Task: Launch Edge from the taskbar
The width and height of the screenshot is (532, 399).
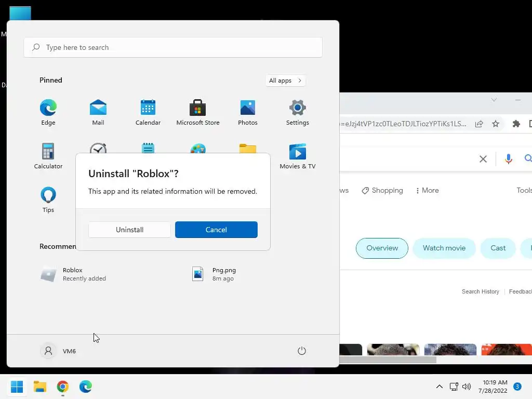Action: pos(86,387)
